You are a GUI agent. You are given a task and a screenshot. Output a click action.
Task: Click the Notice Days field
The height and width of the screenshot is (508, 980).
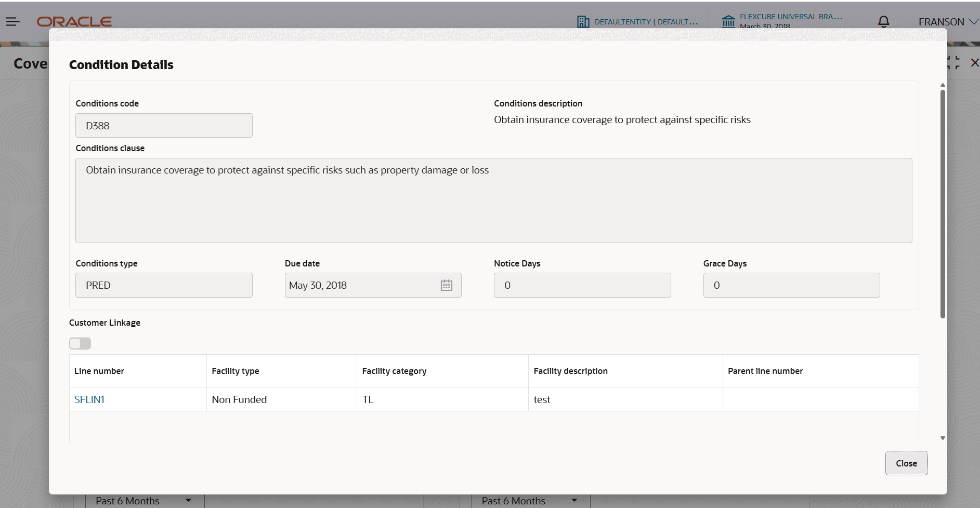(582, 285)
